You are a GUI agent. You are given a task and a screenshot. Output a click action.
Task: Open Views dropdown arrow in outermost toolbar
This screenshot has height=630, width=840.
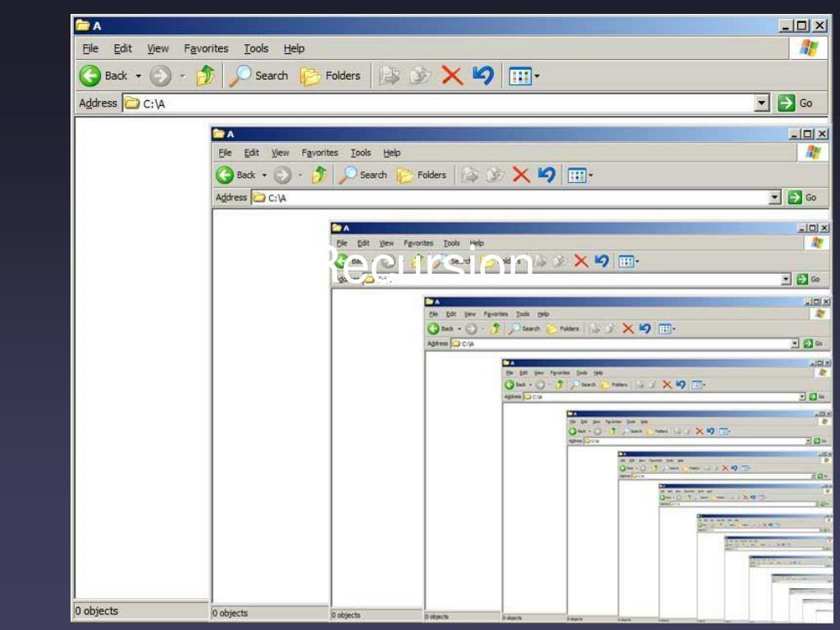536,76
